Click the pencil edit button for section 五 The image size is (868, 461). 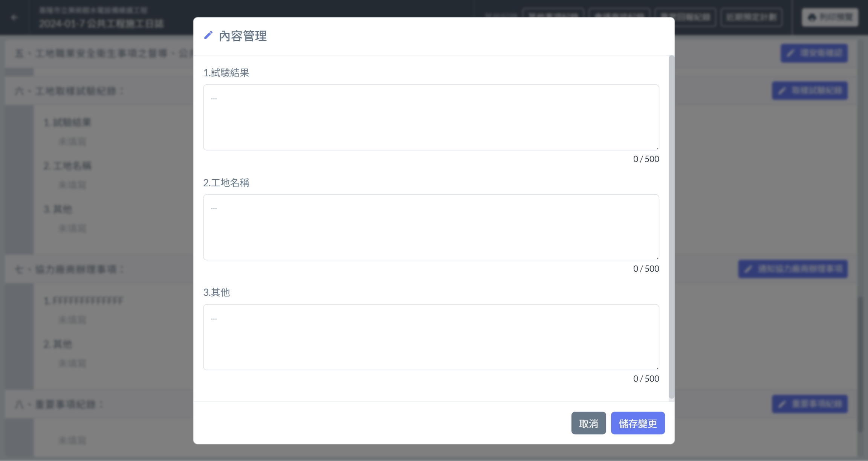coord(814,53)
